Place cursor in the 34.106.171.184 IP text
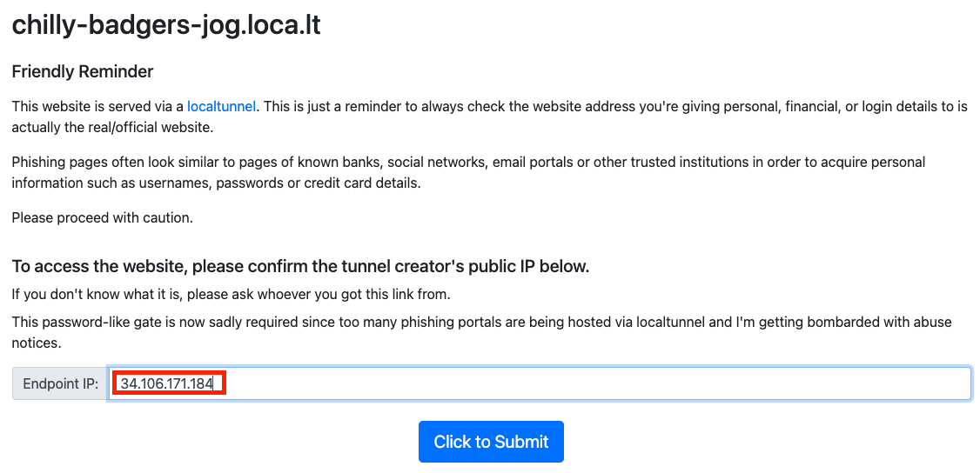The image size is (980, 473). pos(169,383)
